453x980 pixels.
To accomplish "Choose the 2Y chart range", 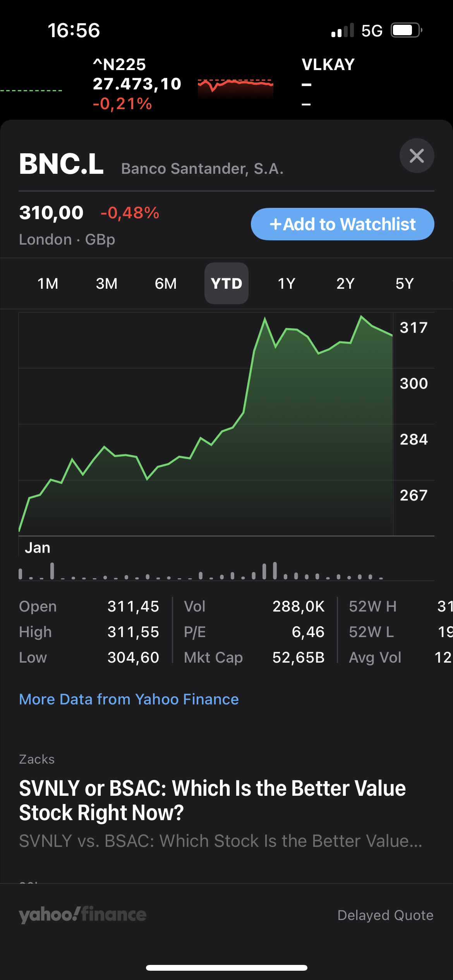I will [x=345, y=283].
